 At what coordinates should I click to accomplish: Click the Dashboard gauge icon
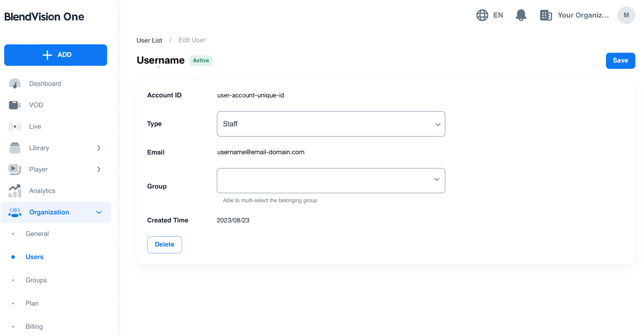(15, 84)
